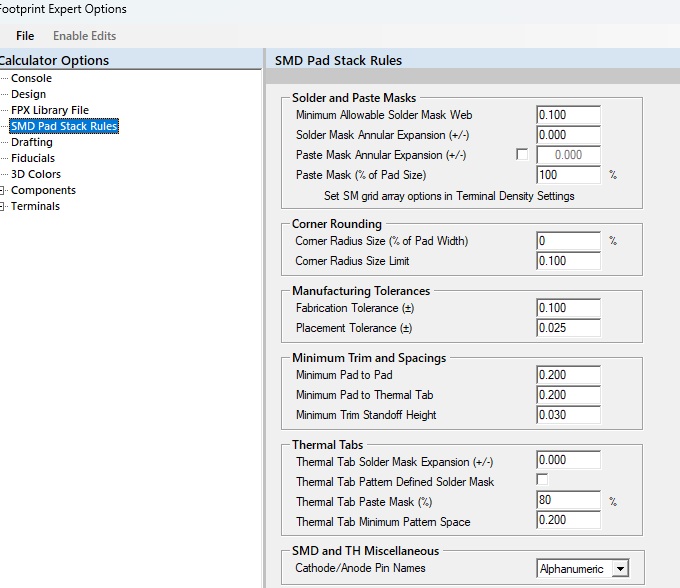Select SMD Pad Stack Rules item
The width and height of the screenshot is (680, 588).
tap(64, 126)
